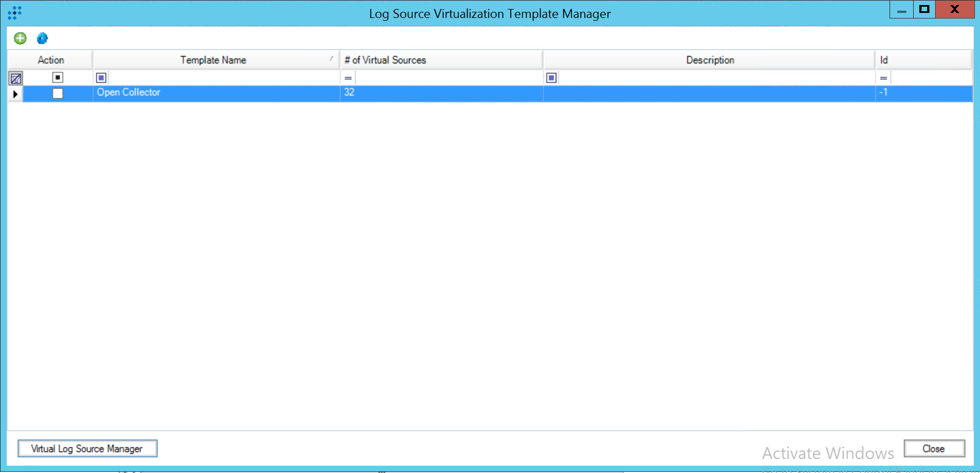Click the Action column header
The height and width of the screenshot is (473, 980).
pyautogui.click(x=51, y=60)
